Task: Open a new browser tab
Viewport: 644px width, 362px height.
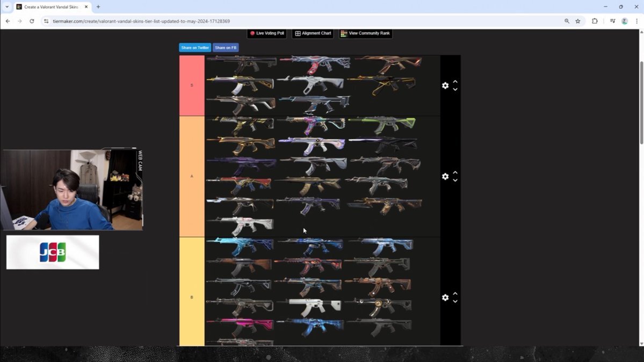Action: click(x=98, y=7)
